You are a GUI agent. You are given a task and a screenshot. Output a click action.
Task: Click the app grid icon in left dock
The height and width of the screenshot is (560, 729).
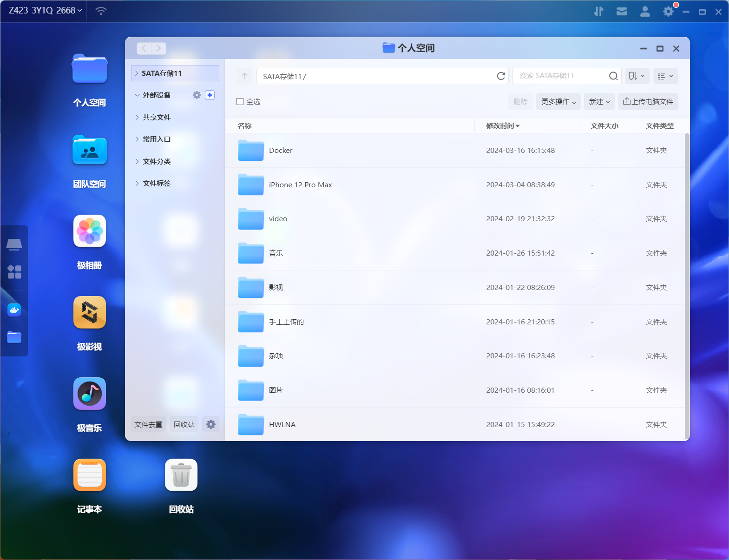click(14, 272)
